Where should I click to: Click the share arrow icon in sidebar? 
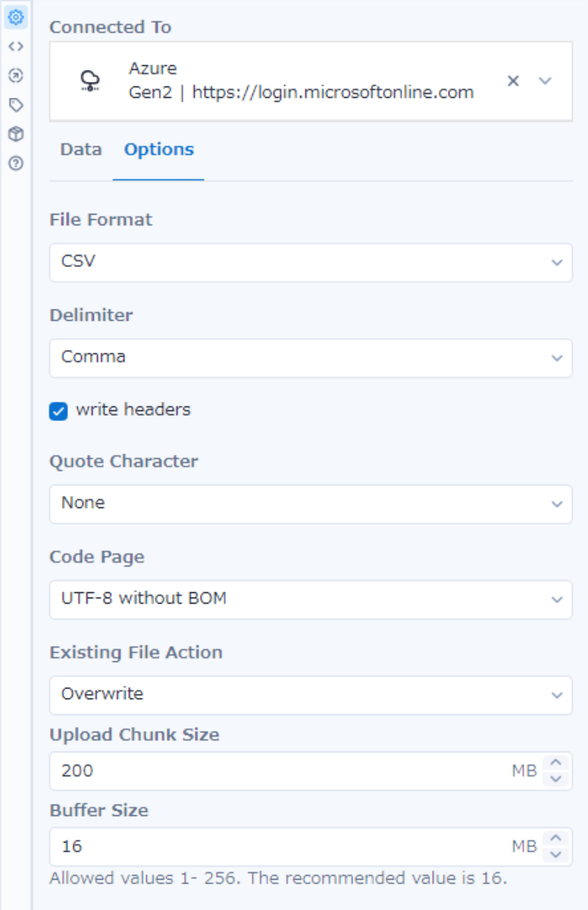click(x=16, y=74)
